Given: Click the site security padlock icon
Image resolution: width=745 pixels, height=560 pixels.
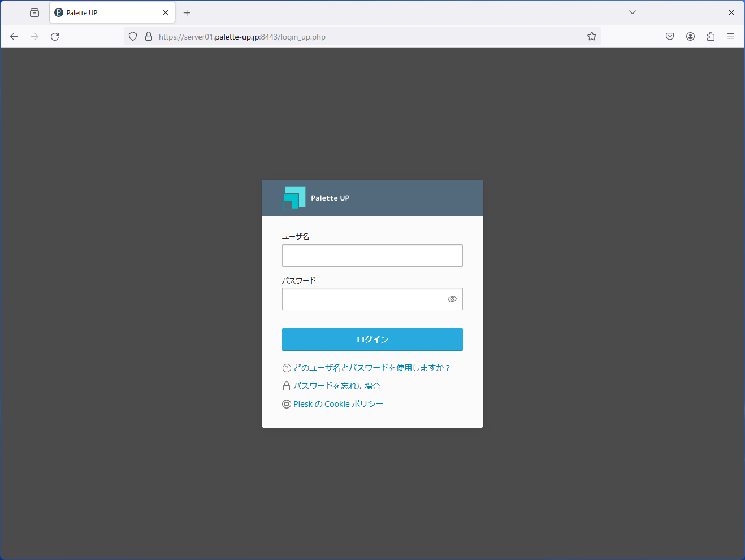Looking at the screenshot, I should (x=149, y=37).
